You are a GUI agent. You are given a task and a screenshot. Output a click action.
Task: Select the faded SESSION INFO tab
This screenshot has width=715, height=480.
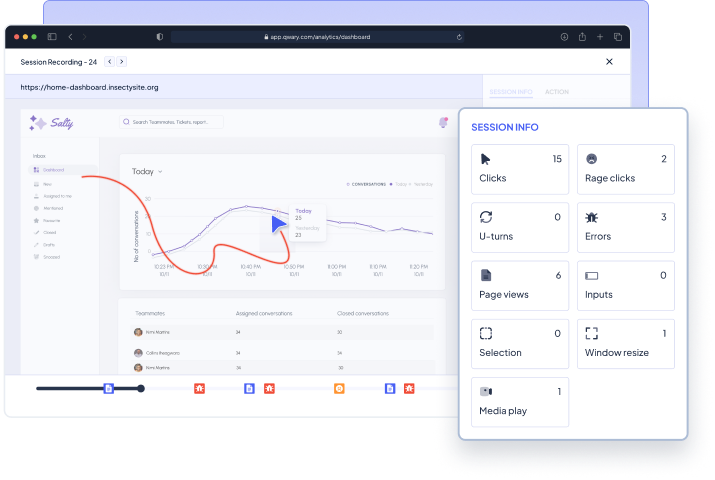click(x=511, y=92)
